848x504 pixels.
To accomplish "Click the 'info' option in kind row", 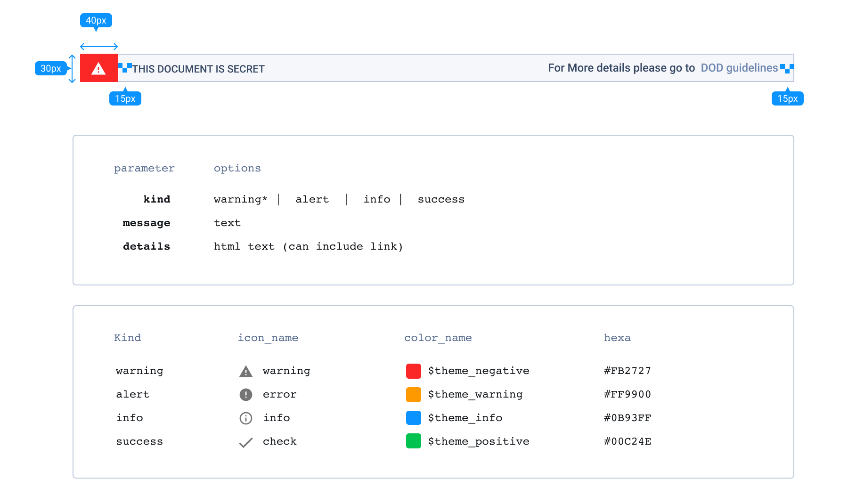I will (377, 199).
